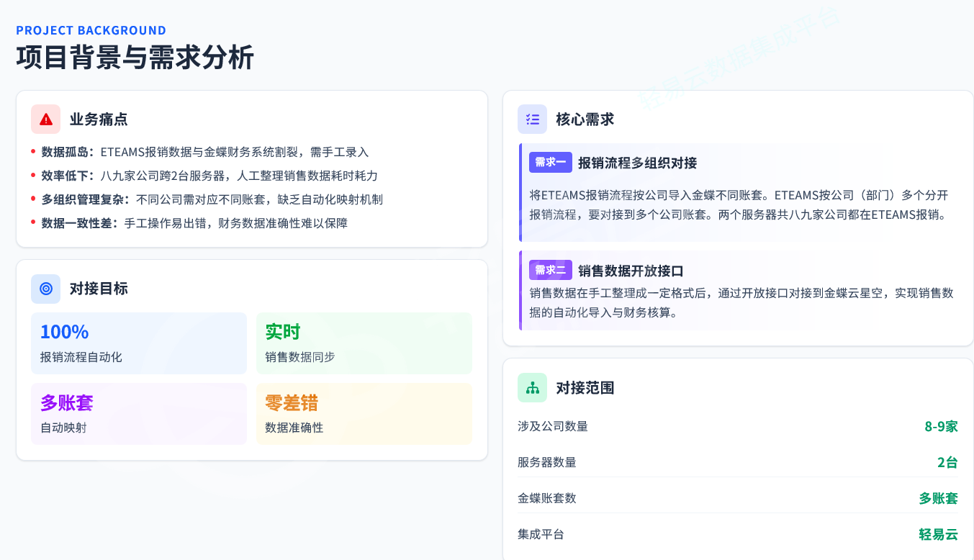Select the 100% 报销流程自动化 goal card
Image resolution: width=974 pixels, height=560 pixels.
[x=139, y=343]
